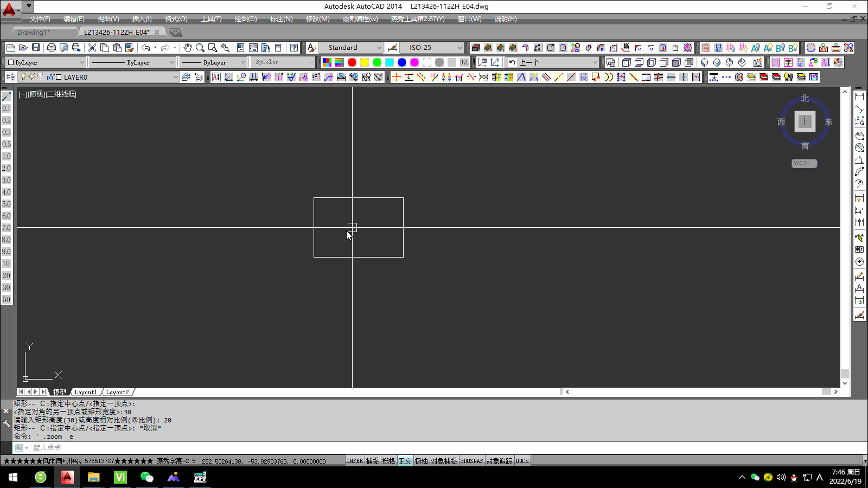Screen dimensions: 868x488
Task: Click the 隐 hide objects icon
Action: pyautogui.click(x=706, y=48)
